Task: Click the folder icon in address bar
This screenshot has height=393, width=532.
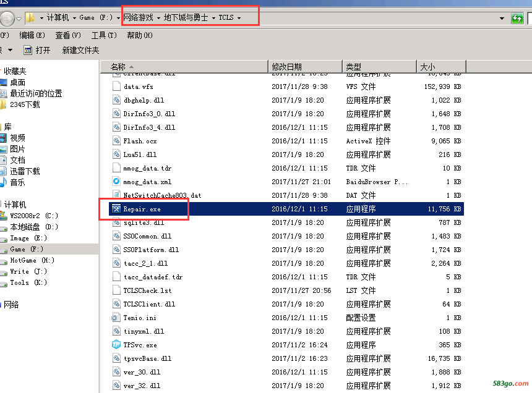Action: coord(30,17)
